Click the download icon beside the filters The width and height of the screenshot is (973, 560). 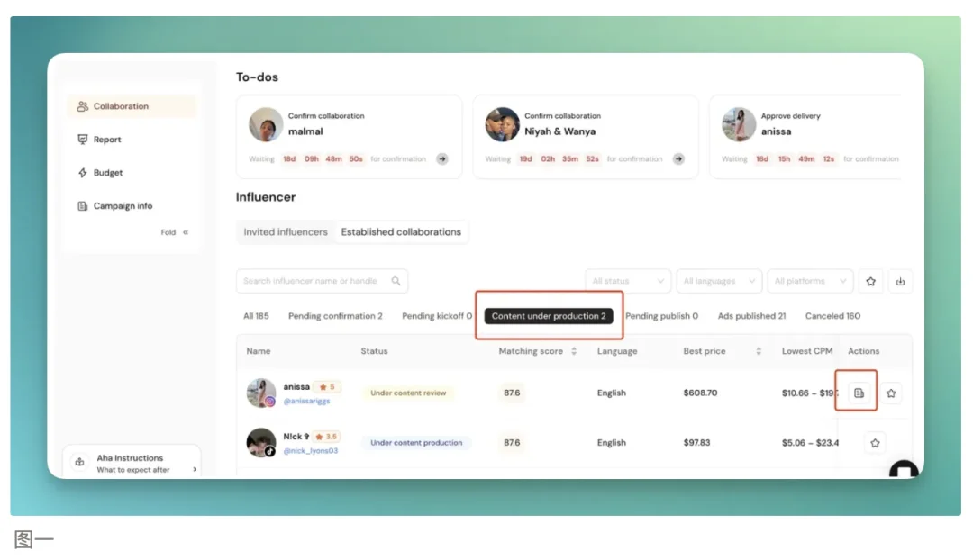pyautogui.click(x=900, y=281)
